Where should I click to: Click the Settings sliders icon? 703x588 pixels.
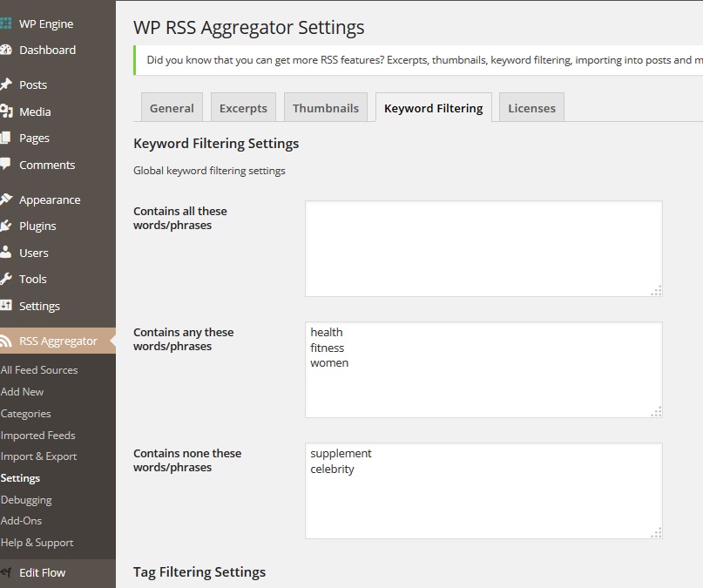(5, 305)
